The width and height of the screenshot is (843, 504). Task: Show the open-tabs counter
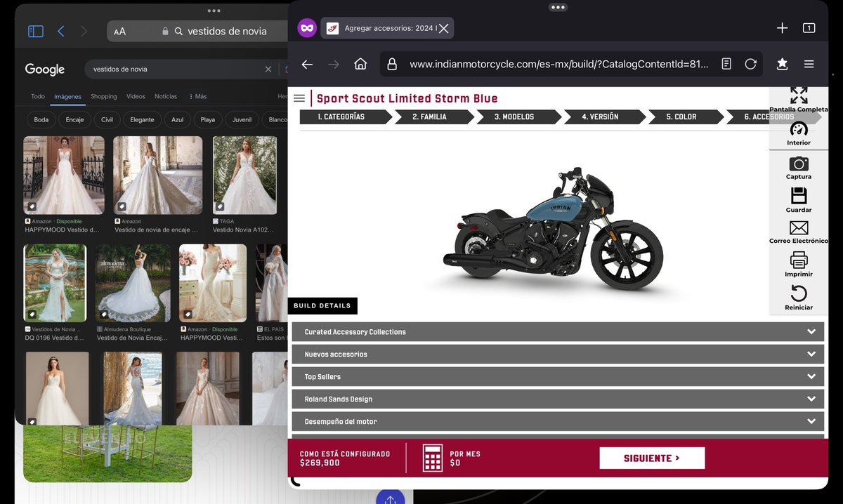[809, 28]
